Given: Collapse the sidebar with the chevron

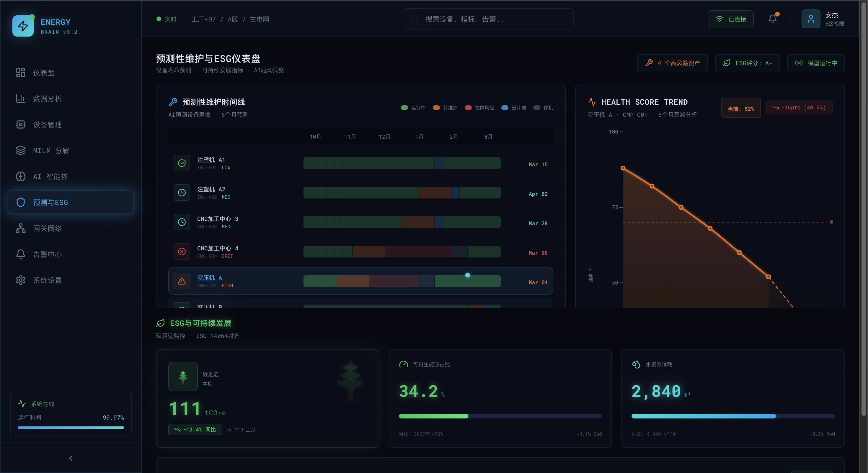Looking at the screenshot, I should coord(71,458).
